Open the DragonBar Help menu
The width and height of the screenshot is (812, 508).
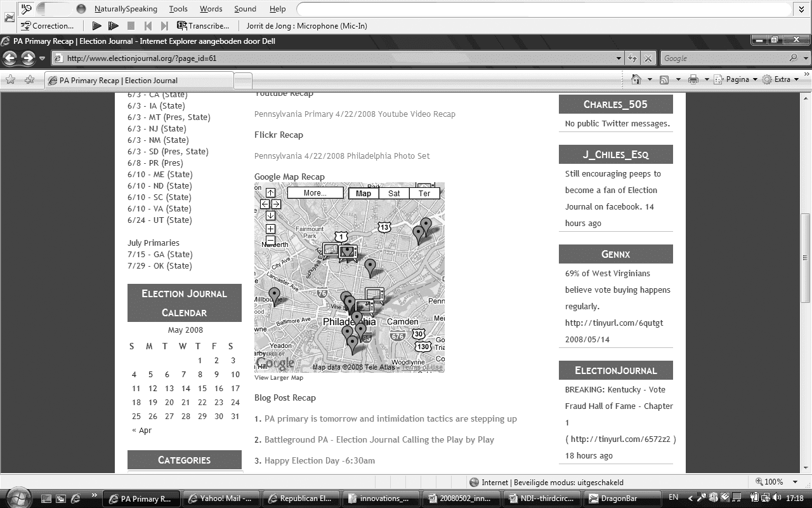pyautogui.click(x=277, y=9)
